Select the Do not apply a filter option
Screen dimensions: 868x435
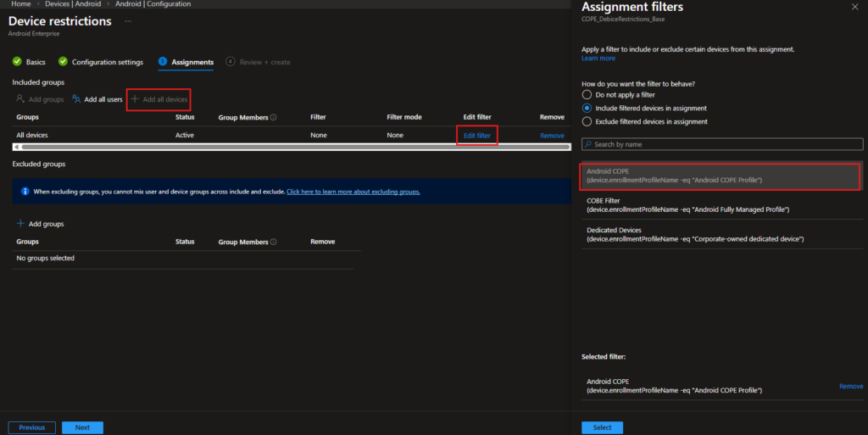click(x=587, y=95)
